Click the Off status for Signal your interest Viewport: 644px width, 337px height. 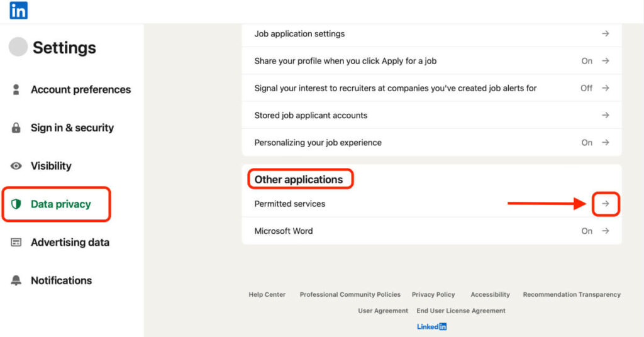pos(587,88)
